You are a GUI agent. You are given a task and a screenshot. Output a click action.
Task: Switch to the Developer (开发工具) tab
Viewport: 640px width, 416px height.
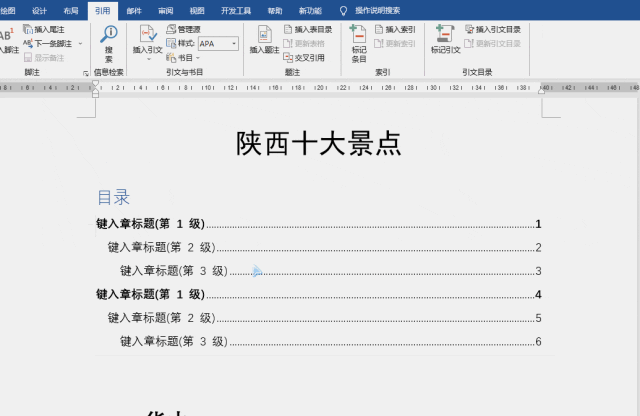tap(235, 10)
